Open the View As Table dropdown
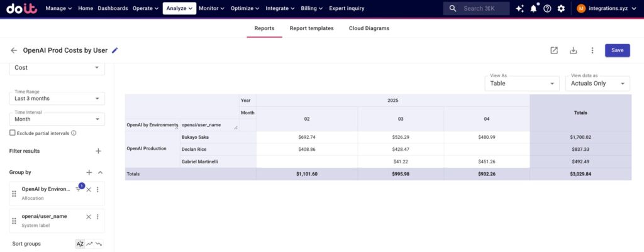Viewport: 644px width, 252px height. tap(522, 83)
